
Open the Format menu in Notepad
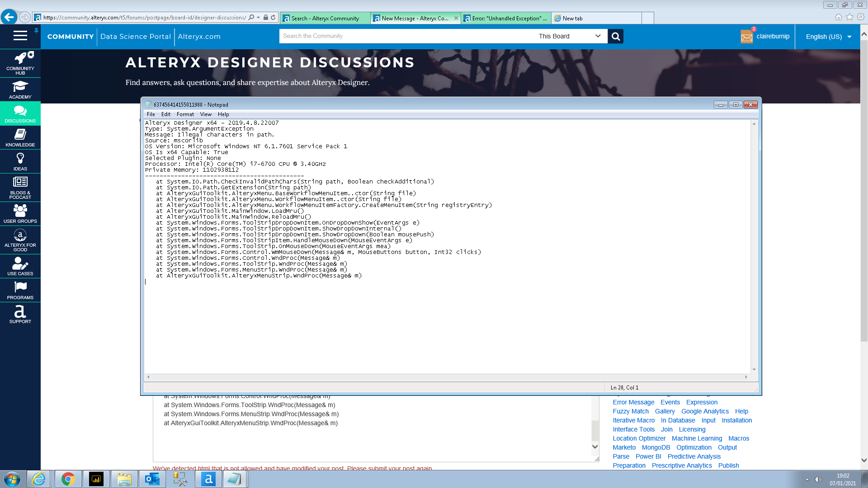click(x=185, y=114)
